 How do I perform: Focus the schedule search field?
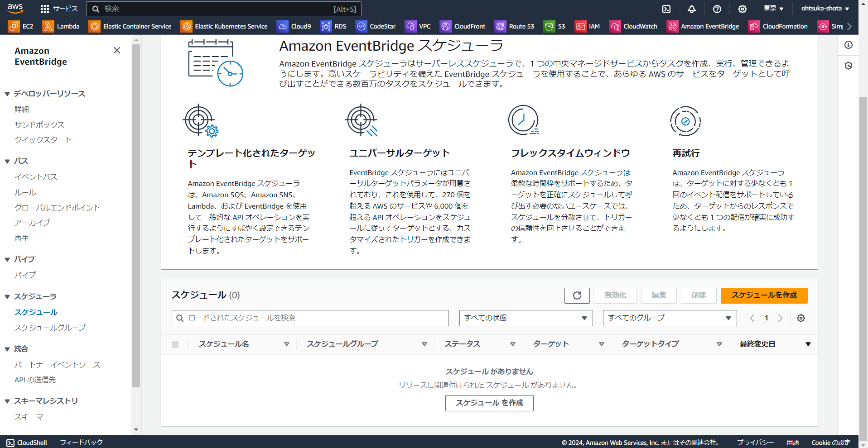(310, 318)
